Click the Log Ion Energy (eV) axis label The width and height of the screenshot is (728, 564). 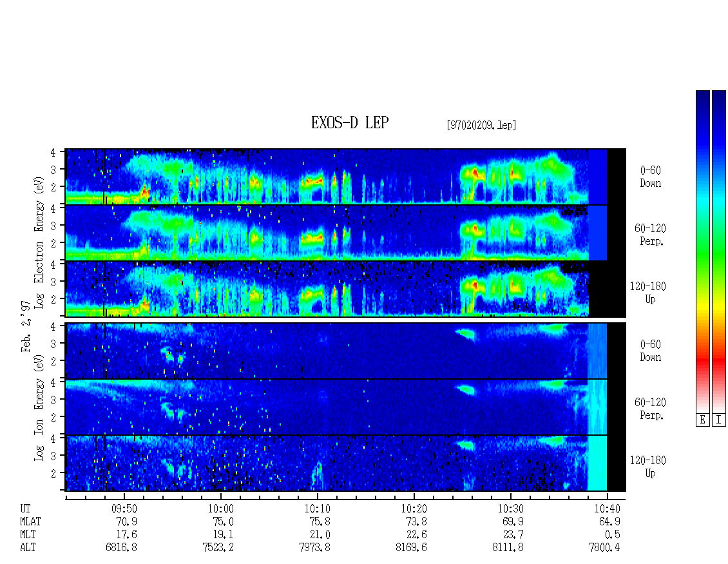[x=39, y=408]
